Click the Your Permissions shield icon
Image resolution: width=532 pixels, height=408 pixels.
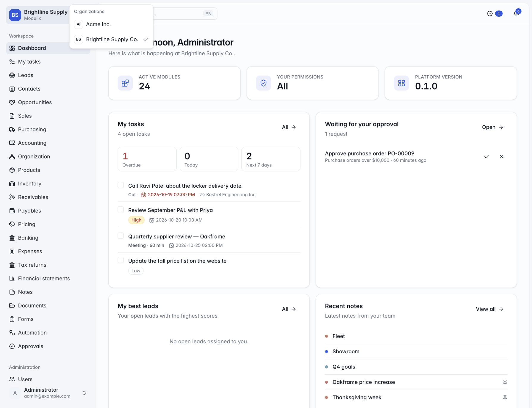[263, 83]
